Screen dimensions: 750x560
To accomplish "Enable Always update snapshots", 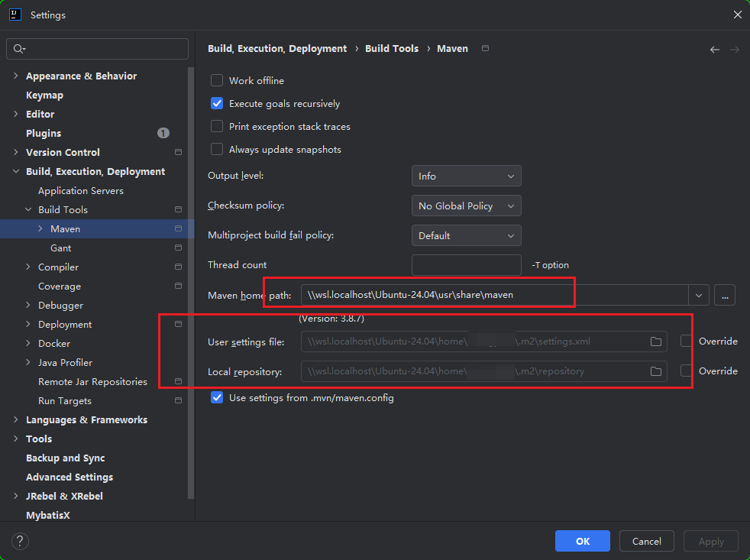I will point(217,149).
